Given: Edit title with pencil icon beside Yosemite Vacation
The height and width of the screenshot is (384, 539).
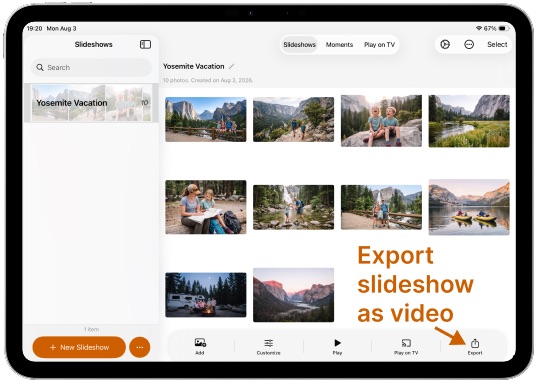Looking at the screenshot, I should [232, 66].
